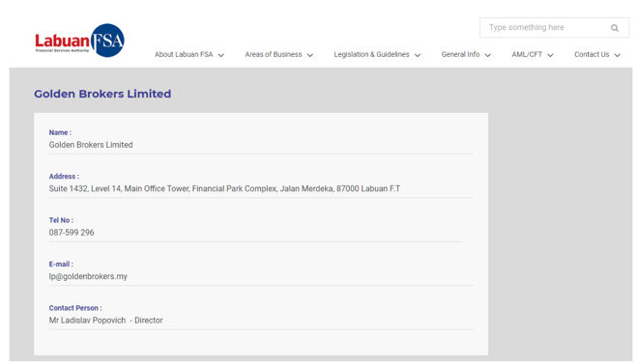Open the AML/CFT menu

527,54
